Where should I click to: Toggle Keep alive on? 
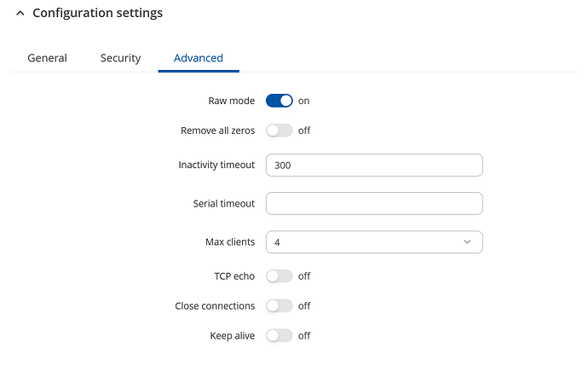tap(280, 335)
